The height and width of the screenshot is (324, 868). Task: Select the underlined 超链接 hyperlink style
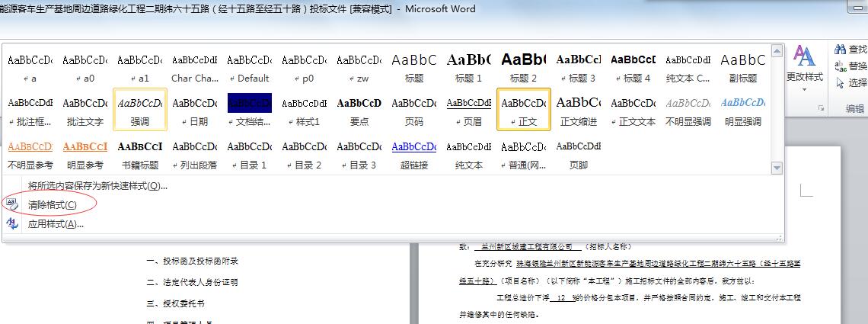(414, 153)
